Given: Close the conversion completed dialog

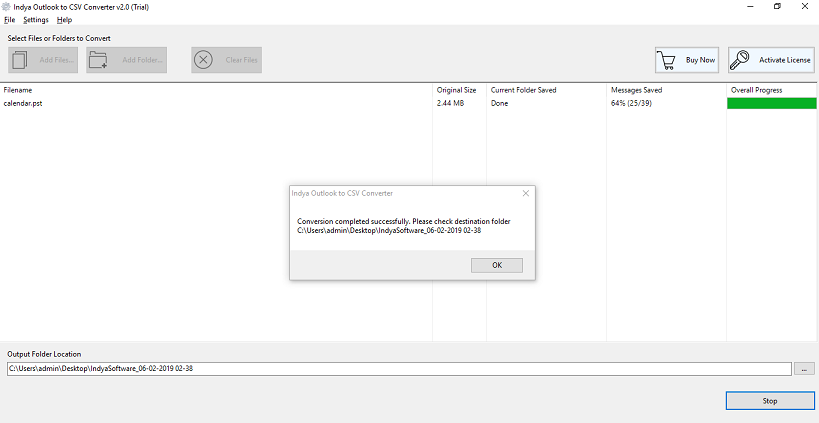Looking at the screenshot, I should [x=525, y=193].
